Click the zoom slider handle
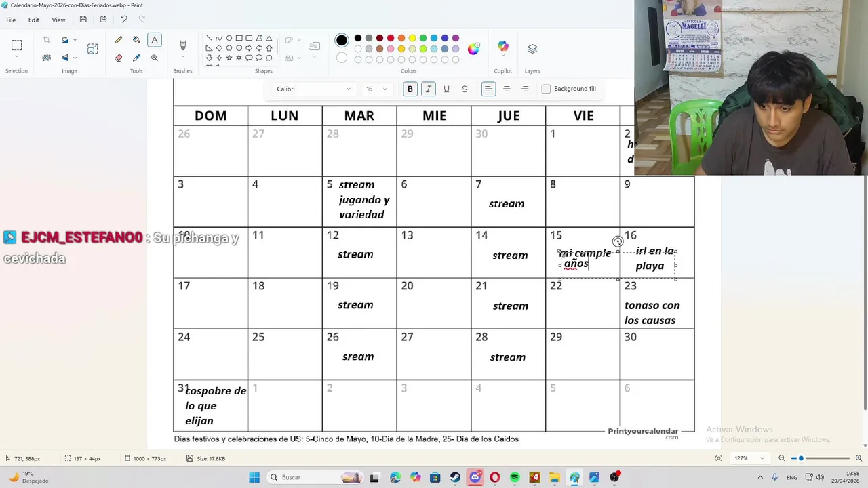868x488 pixels. 801,458
